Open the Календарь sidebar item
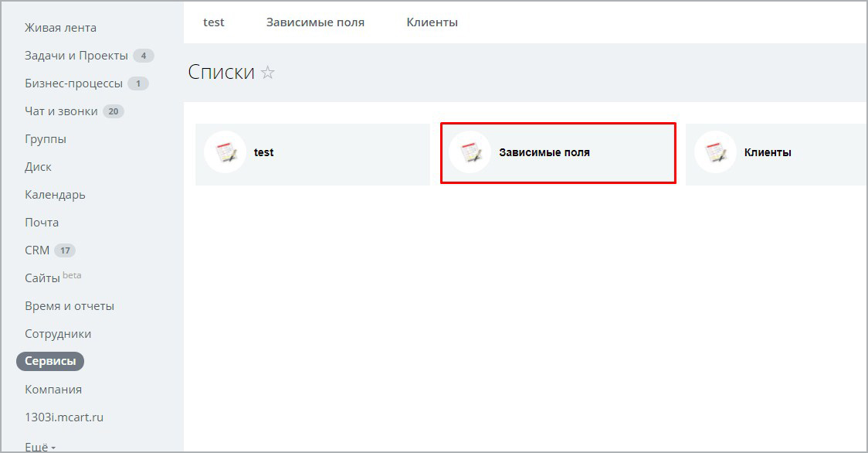 point(55,195)
